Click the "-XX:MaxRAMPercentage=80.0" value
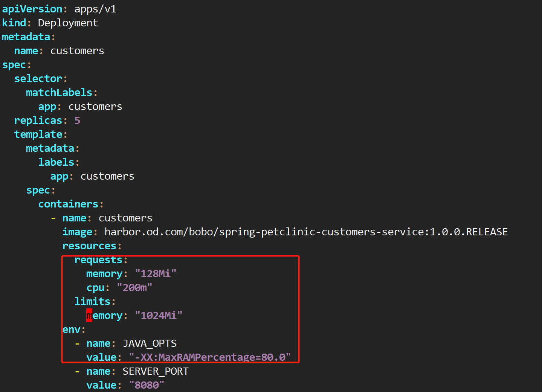This screenshot has height=392, width=542. pyautogui.click(x=210, y=357)
